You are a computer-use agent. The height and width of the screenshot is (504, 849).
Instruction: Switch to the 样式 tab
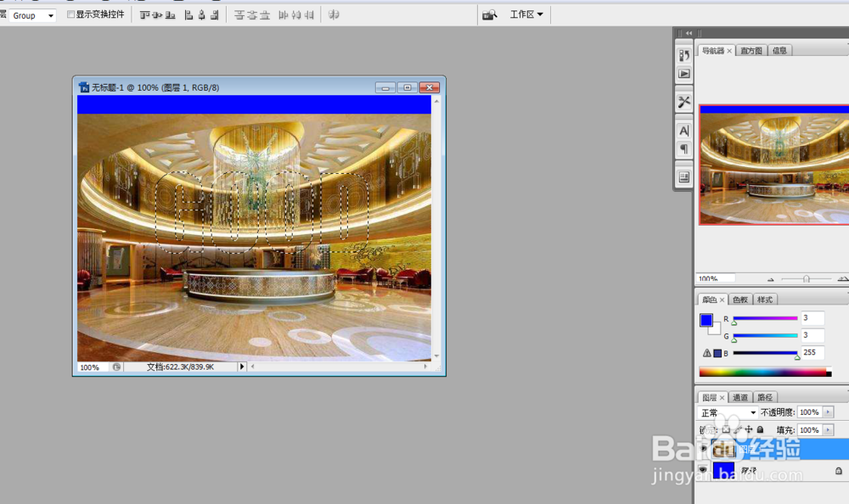tap(765, 300)
